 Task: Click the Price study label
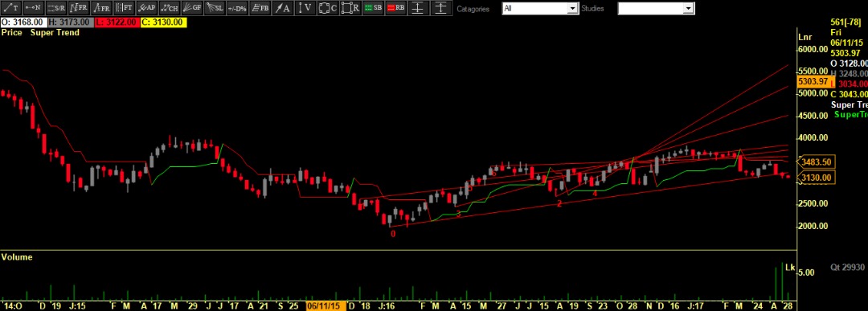point(11,33)
